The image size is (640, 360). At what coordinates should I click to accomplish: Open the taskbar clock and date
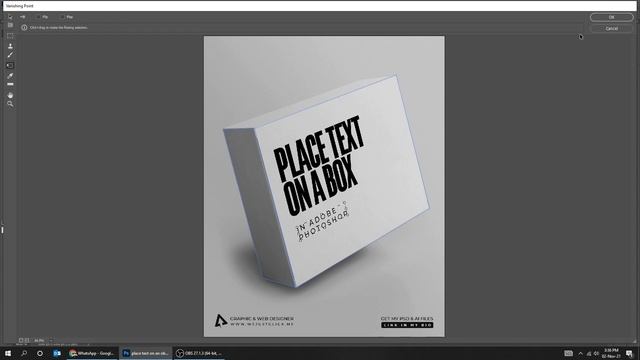tap(611, 353)
